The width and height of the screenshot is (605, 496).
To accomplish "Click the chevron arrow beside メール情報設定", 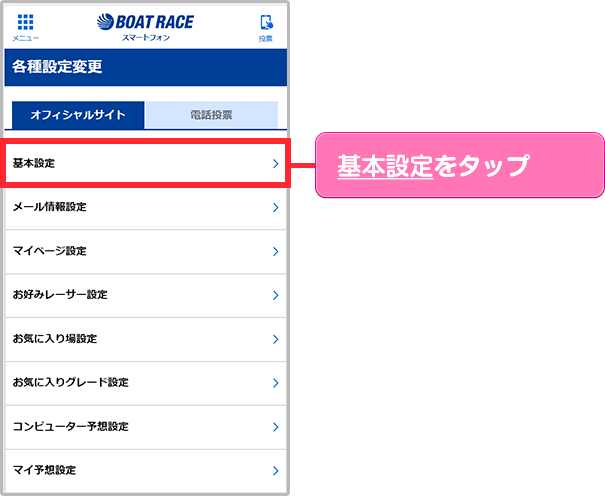I will click(x=275, y=208).
